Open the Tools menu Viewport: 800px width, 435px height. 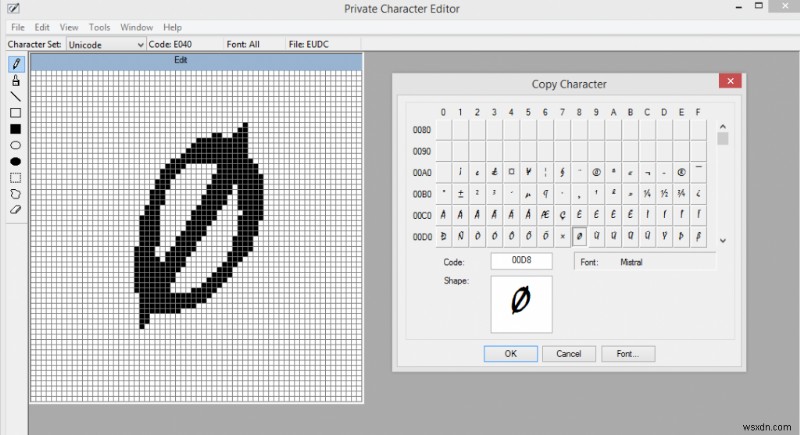(99, 28)
